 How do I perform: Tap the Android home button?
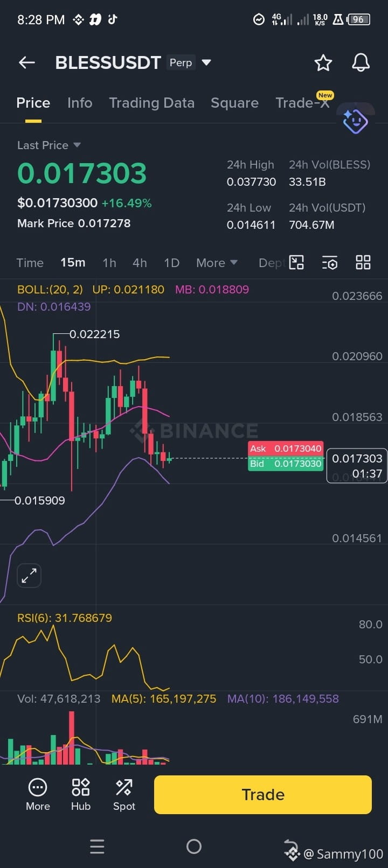pos(194,847)
